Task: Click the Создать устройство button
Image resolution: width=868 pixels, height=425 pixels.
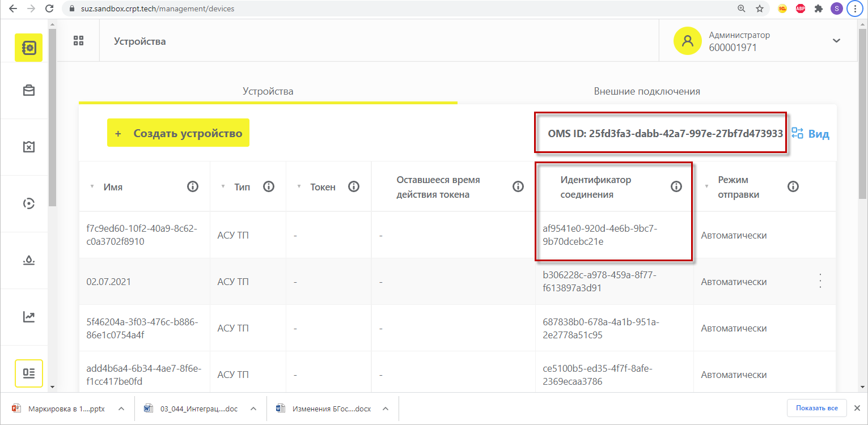Action: 178,134
